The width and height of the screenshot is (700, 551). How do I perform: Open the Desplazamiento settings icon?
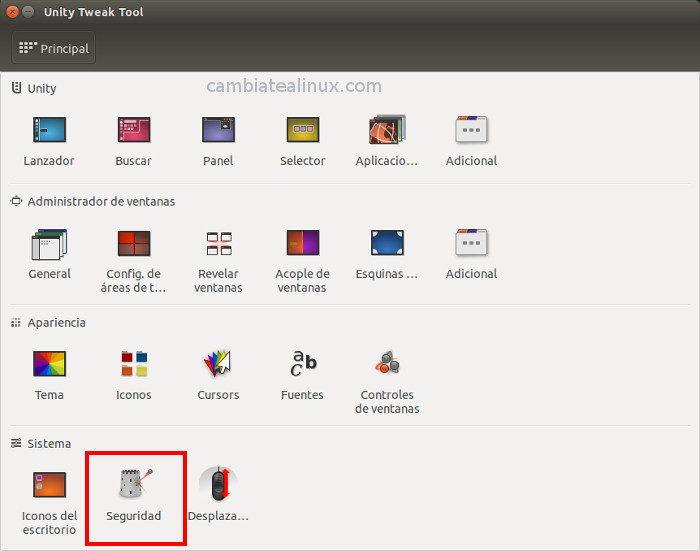point(218,484)
